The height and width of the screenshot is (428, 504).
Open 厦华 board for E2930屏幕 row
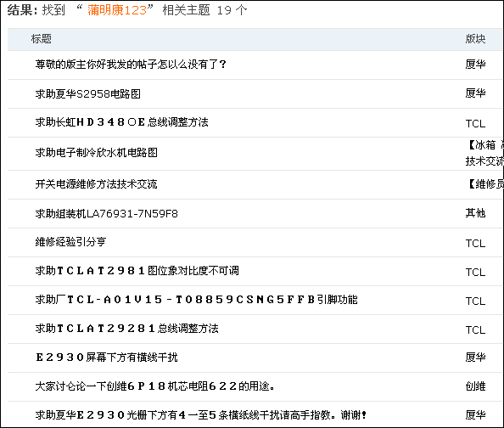[475, 358]
